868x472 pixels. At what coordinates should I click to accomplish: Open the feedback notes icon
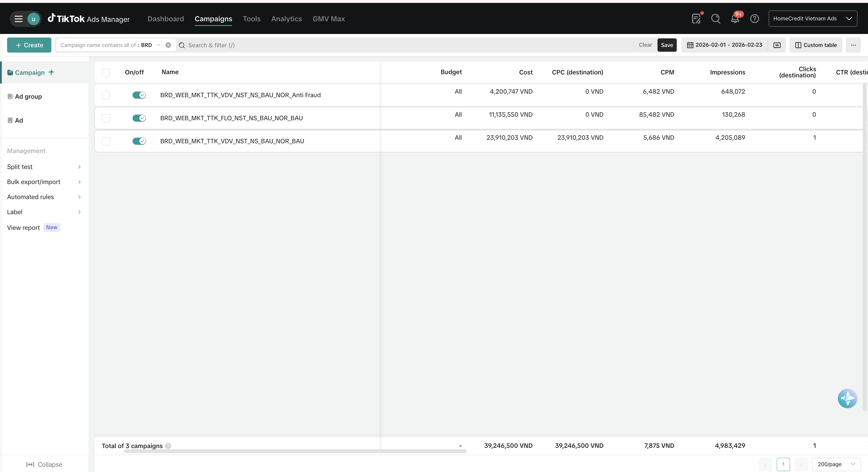[x=696, y=19]
